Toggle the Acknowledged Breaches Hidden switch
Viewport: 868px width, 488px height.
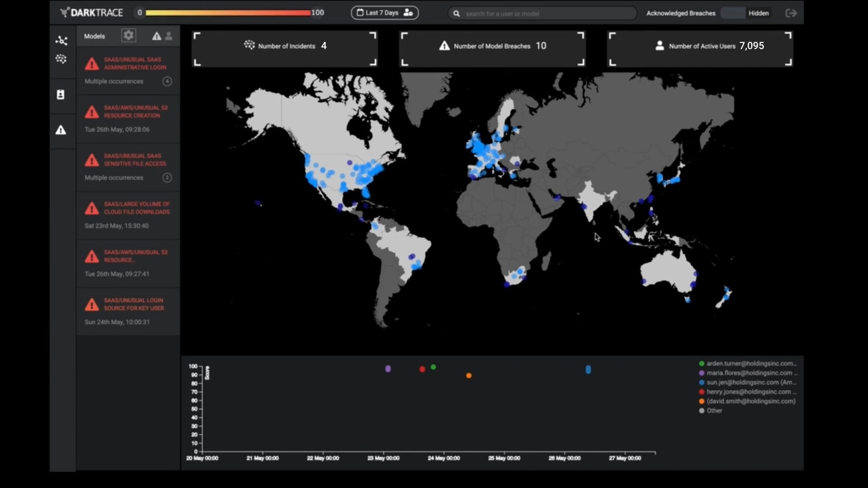(732, 13)
